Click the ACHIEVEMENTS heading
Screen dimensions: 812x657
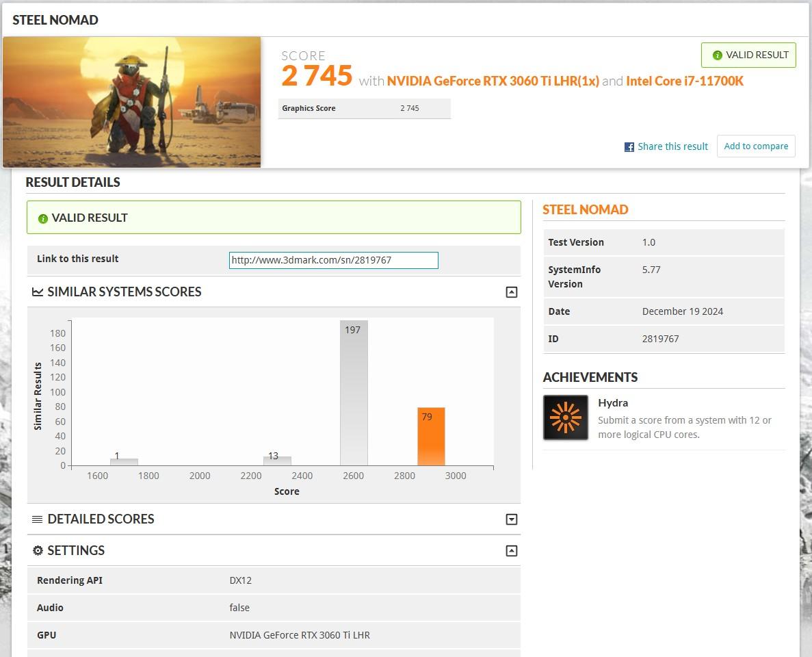pos(590,377)
